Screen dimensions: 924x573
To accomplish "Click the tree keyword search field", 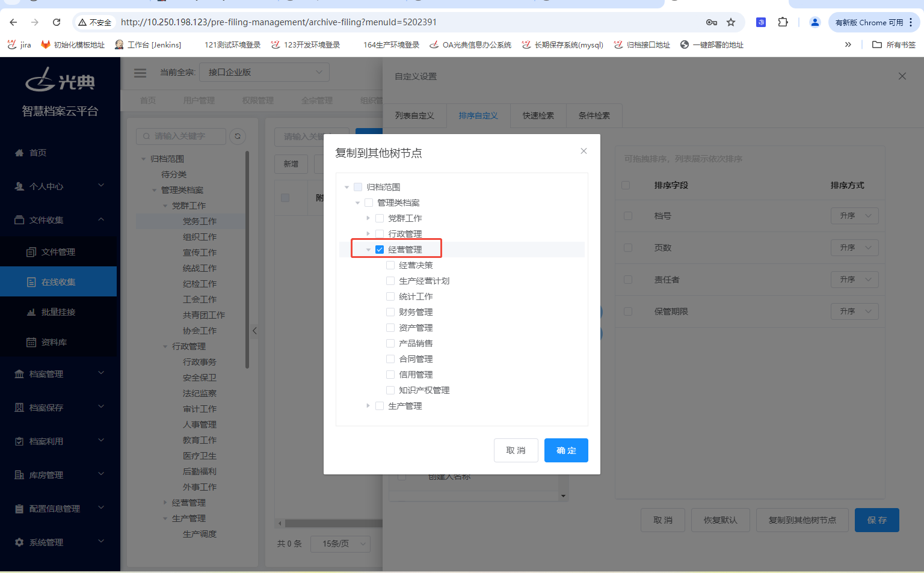I will tap(181, 136).
